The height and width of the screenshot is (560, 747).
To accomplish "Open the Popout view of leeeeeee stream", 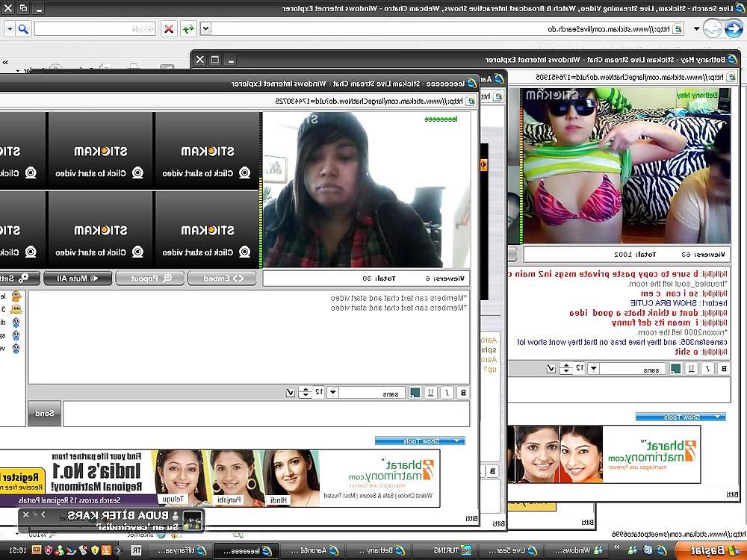I will point(150,279).
